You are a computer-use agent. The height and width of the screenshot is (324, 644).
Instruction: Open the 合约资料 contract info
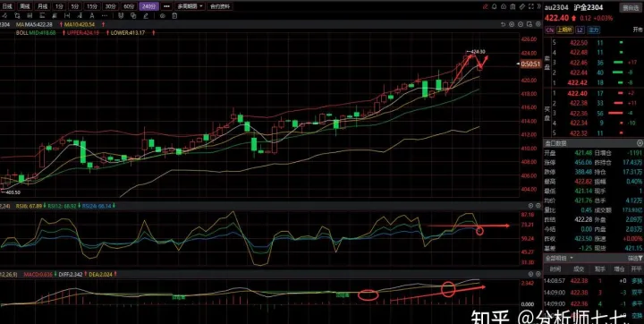click(x=220, y=6)
